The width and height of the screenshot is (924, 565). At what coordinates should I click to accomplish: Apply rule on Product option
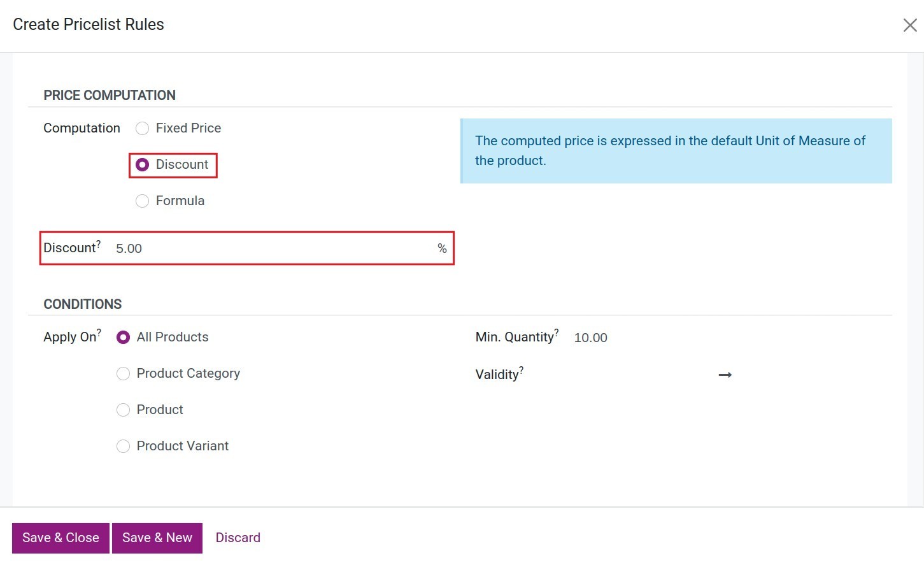click(124, 410)
